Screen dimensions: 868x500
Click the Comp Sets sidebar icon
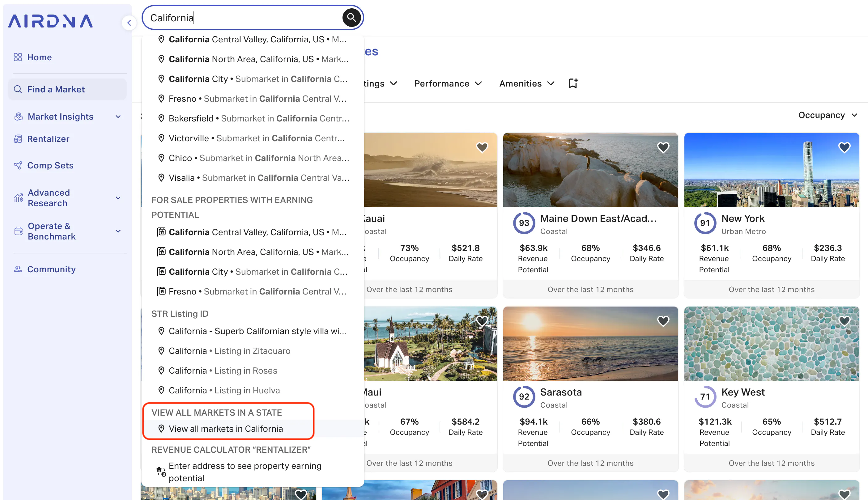[18, 166]
